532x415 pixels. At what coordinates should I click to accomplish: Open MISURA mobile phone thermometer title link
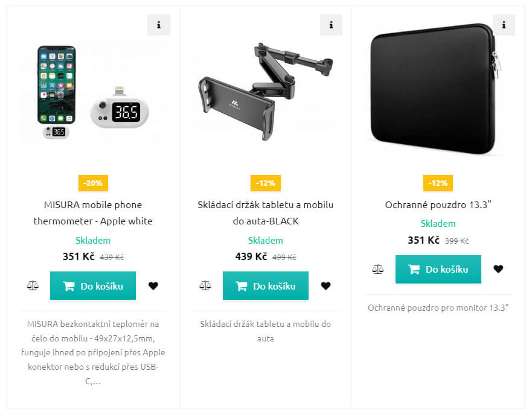point(93,213)
